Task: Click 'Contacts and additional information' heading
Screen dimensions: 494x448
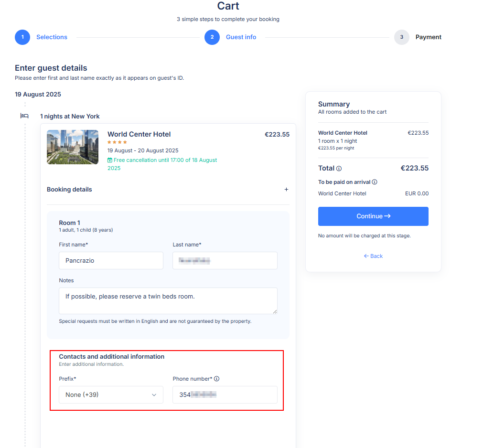Action: coord(111,356)
